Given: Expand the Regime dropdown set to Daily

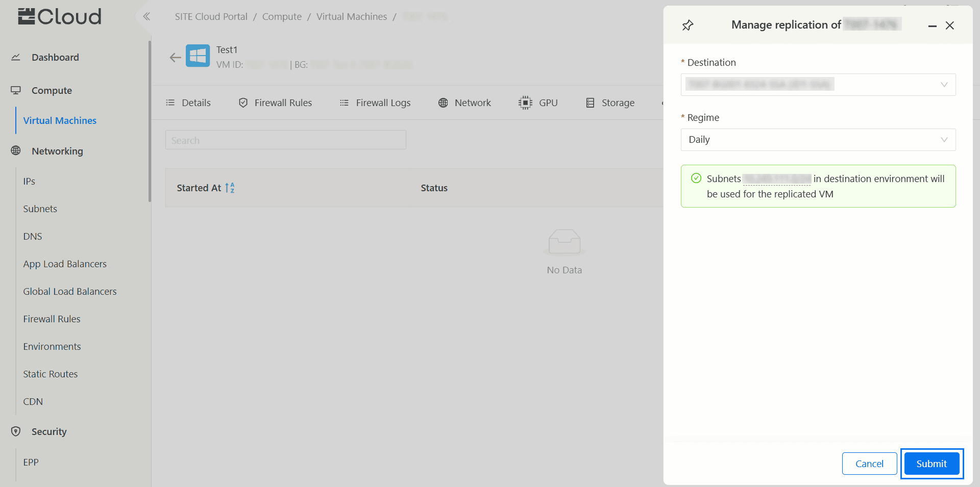Looking at the screenshot, I should (x=818, y=140).
